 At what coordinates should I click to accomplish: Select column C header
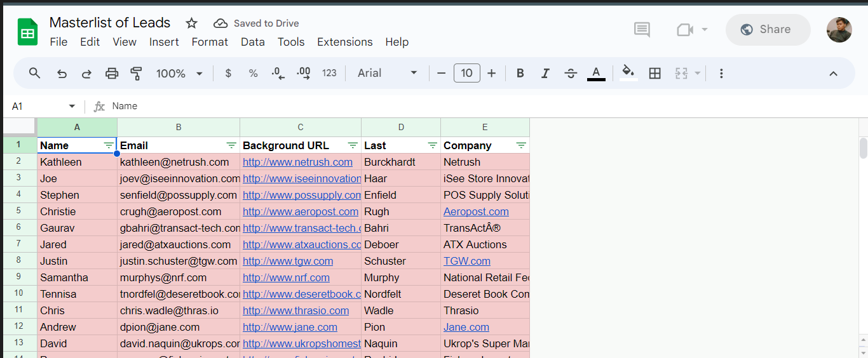pos(301,127)
